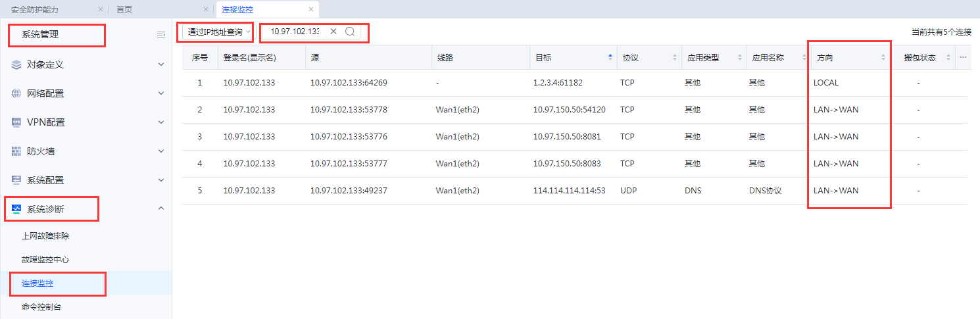Click the 网络配置 globe icon

tap(16, 93)
